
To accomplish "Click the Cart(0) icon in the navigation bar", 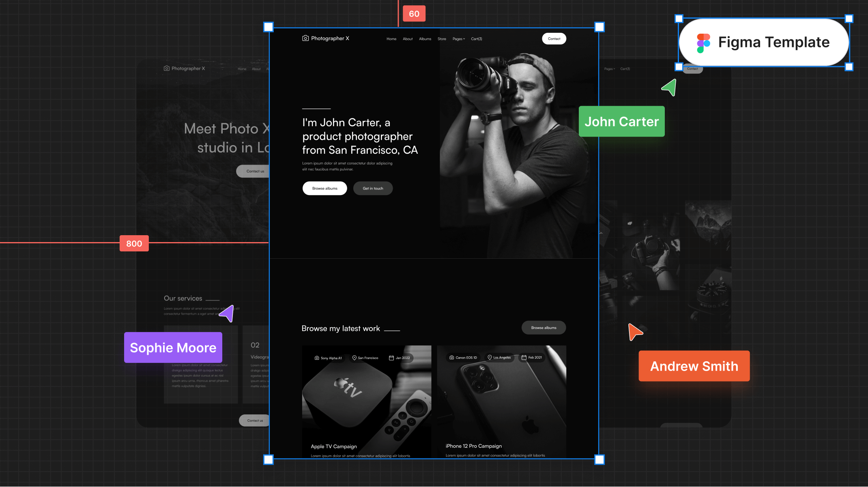I will click(477, 38).
